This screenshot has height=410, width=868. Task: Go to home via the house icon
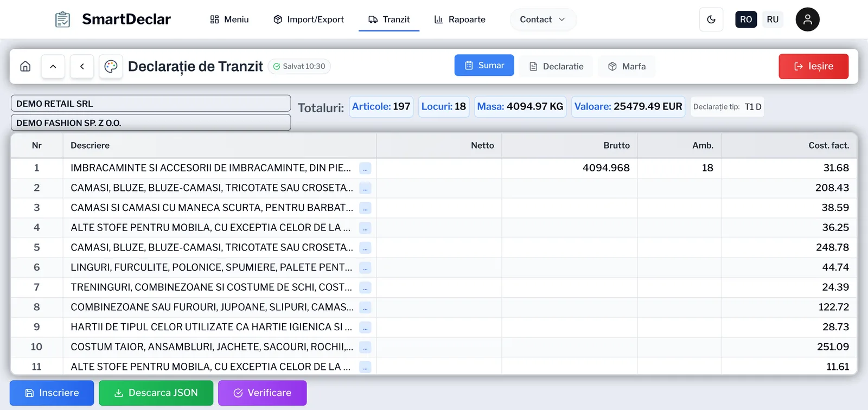pos(25,66)
